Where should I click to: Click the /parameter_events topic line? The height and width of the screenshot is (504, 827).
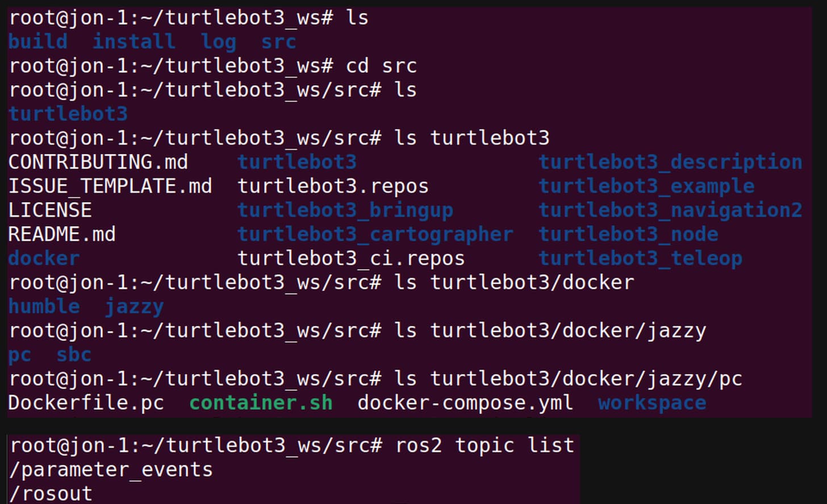(111, 470)
